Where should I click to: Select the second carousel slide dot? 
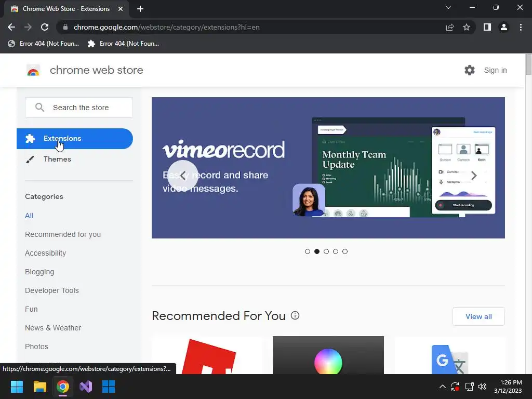(317, 251)
